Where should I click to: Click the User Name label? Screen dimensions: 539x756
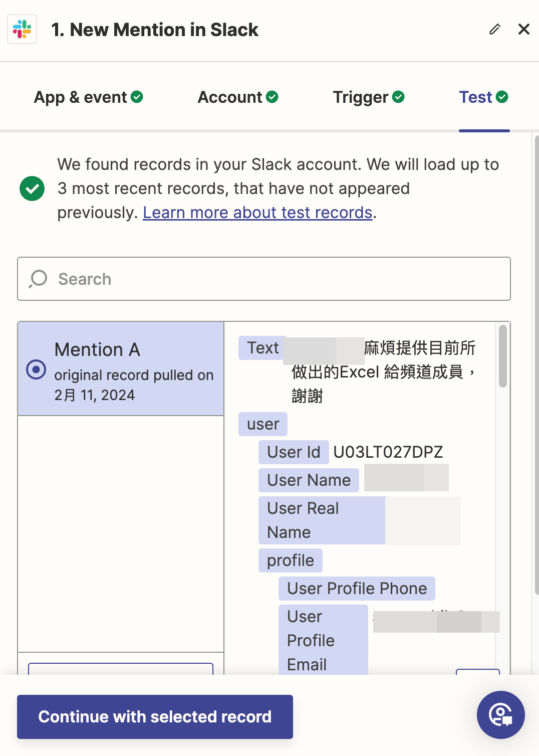click(309, 480)
